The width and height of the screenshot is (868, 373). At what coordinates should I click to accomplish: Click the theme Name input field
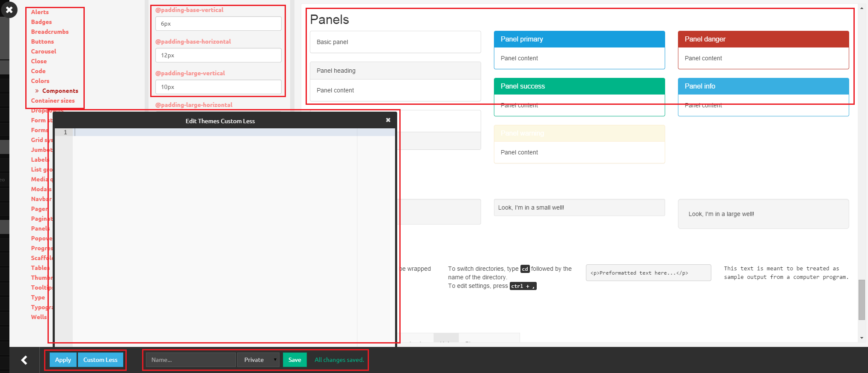pyautogui.click(x=190, y=360)
